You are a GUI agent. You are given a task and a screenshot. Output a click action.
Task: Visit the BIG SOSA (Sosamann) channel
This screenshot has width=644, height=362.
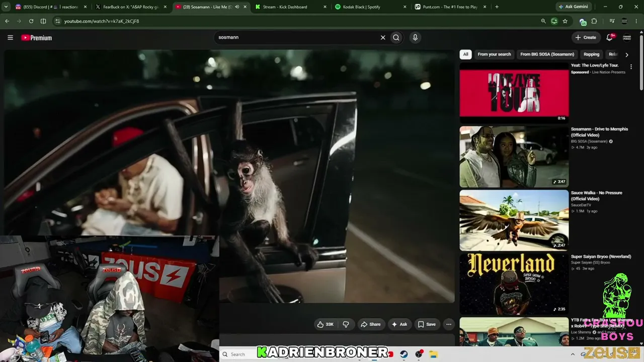589,141
